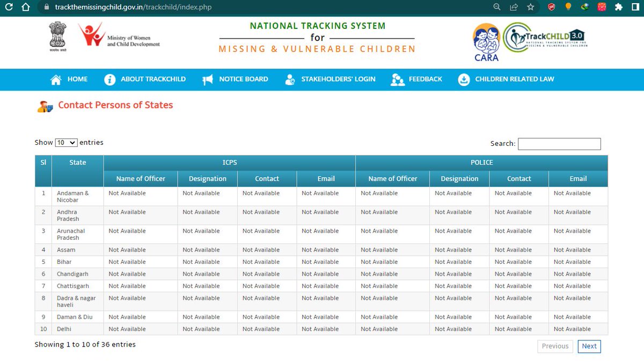Select the Assam state cell
The height and width of the screenshot is (362, 644).
pos(78,250)
